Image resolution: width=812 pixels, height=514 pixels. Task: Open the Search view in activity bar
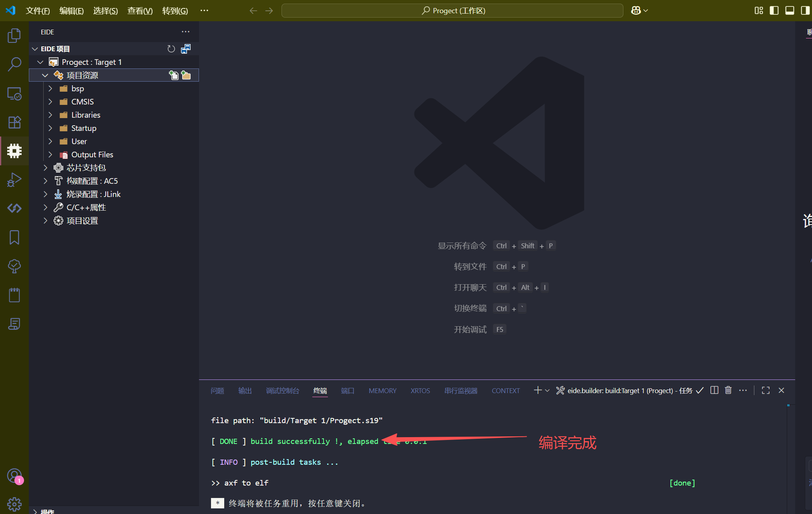(14, 64)
